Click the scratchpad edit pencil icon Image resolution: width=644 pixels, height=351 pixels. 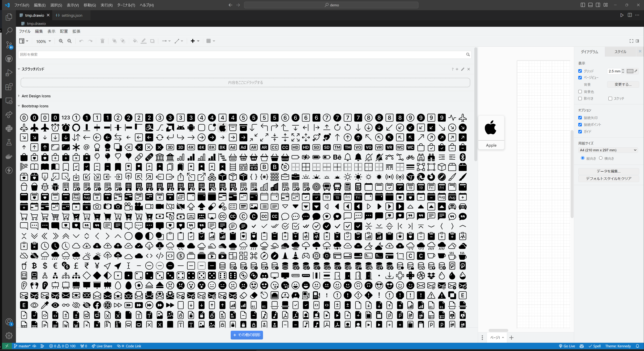[462, 69]
